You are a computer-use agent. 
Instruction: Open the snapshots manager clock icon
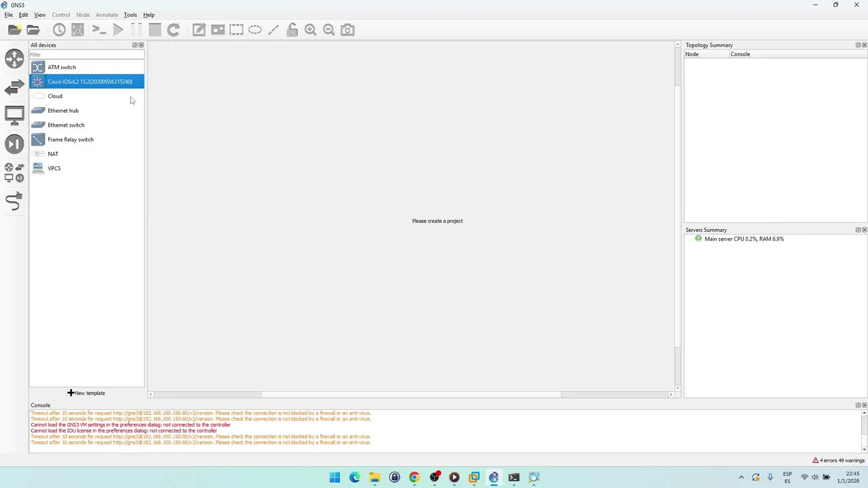point(59,30)
